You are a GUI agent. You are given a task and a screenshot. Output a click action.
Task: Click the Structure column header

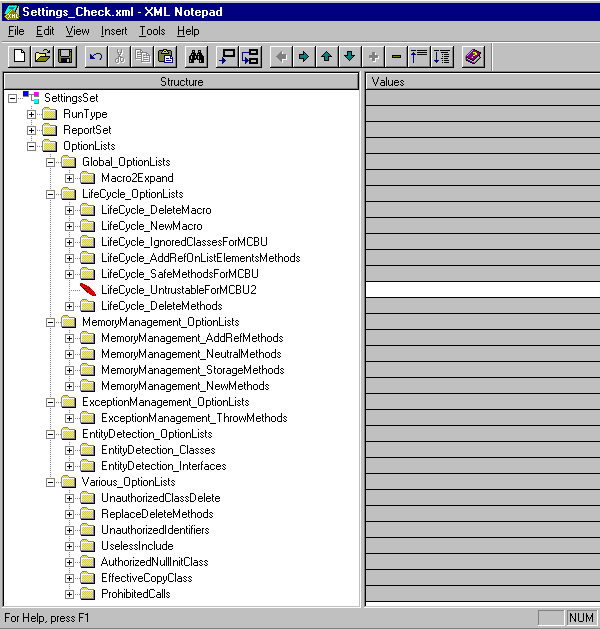tap(181, 81)
